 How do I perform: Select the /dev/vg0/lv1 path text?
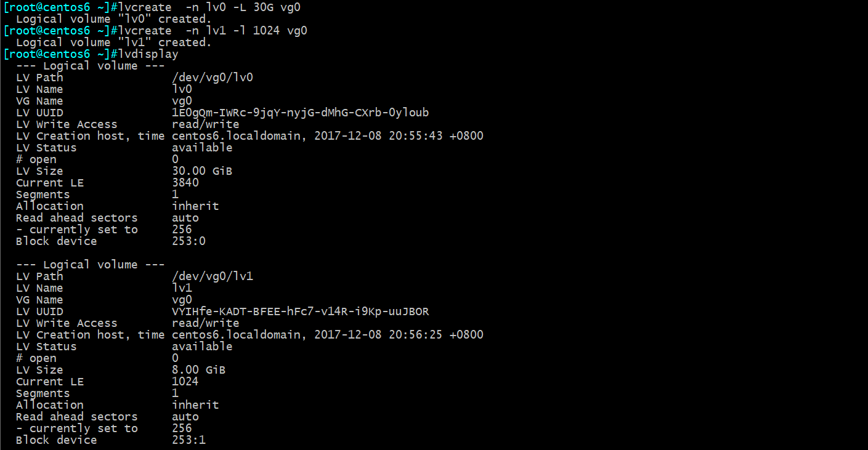(x=213, y=276)
